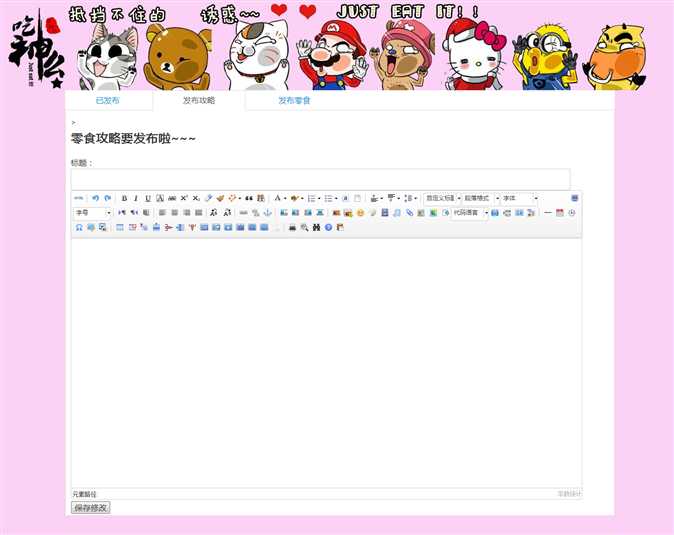The image size is (674, 535).
Task: Convert letters to uppercase
Action: click(x=214, y=213)
